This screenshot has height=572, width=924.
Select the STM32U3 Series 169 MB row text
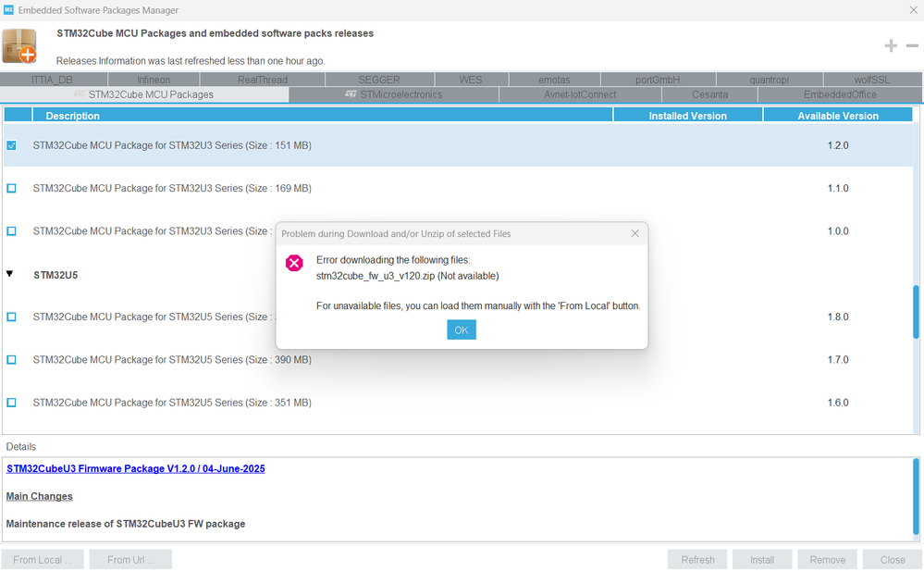172,188
